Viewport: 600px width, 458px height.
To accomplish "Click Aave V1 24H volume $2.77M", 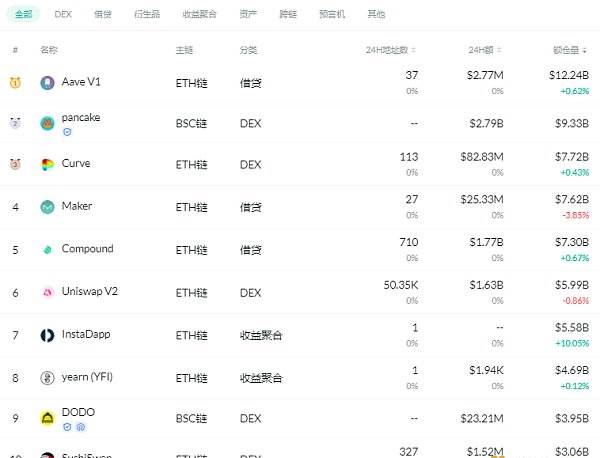I will [x=485, y=75].
